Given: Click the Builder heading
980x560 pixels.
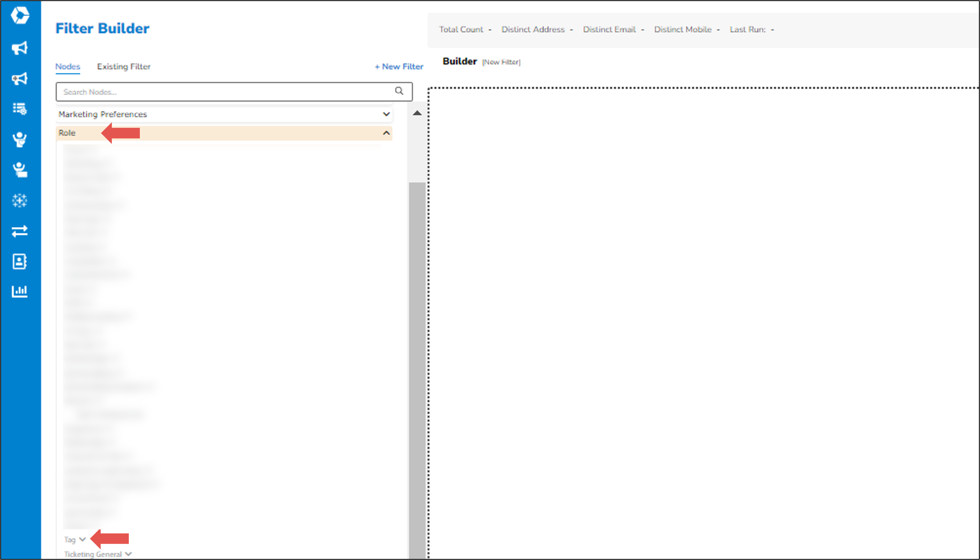Looking at the screenshot, I should pyautogui.click(x=460, y=61).
